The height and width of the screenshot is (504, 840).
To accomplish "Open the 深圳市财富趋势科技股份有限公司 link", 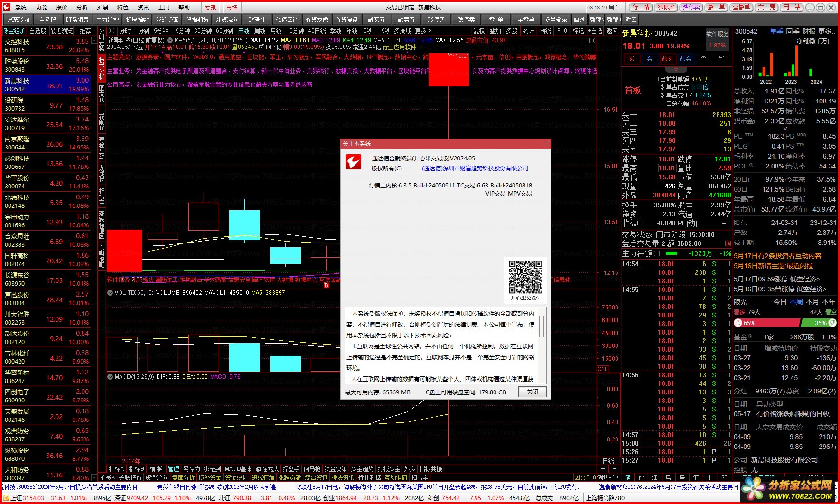I will click(x=475, y=168).
